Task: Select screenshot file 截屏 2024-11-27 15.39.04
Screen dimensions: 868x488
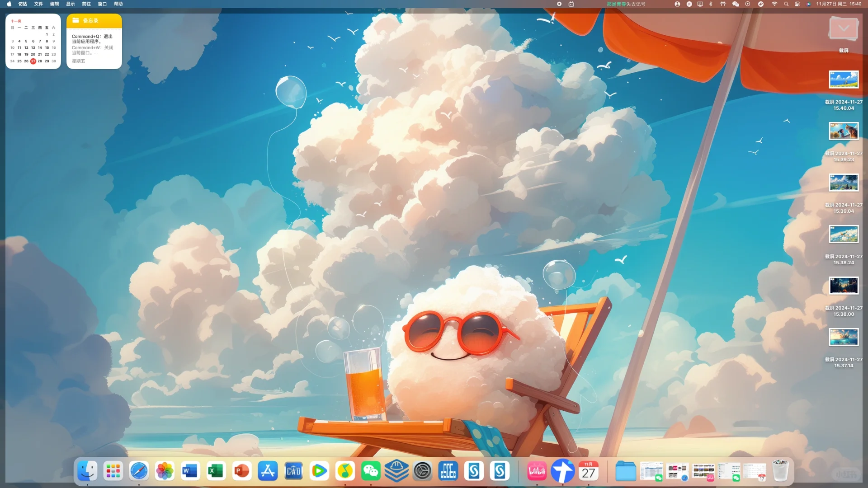Action: point(844,183)
